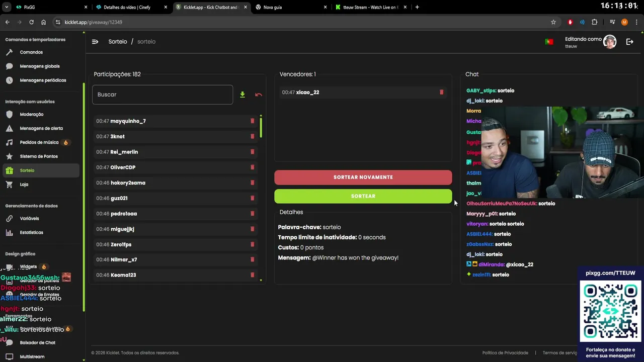The image size is (644, 362).
Task: Open Pedidos de música
Action: [39, 142]
